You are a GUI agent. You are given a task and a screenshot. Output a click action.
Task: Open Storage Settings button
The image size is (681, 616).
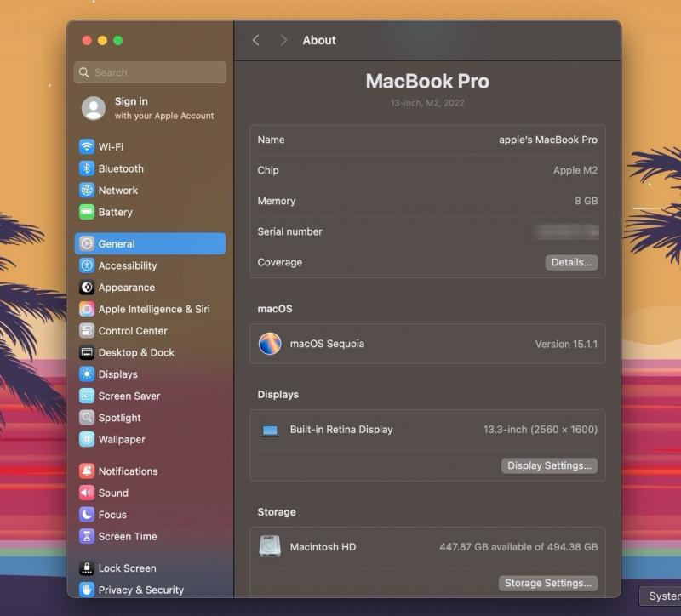click(x=547, y=583)
